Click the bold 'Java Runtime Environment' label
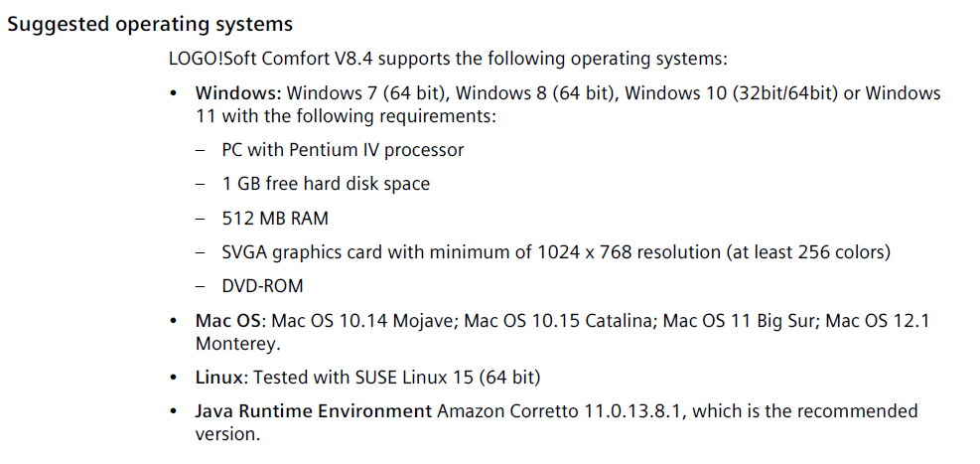 pyautogui.click(x=314, y=411)
